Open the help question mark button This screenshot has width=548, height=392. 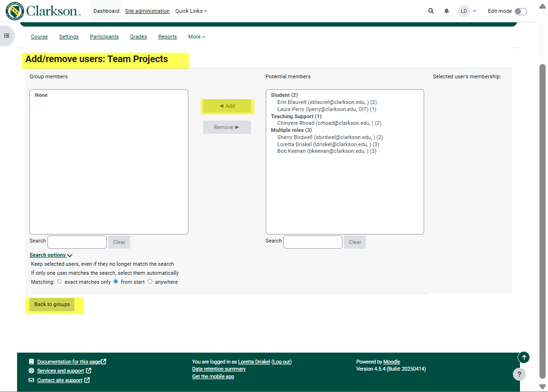tap(519, 374)
